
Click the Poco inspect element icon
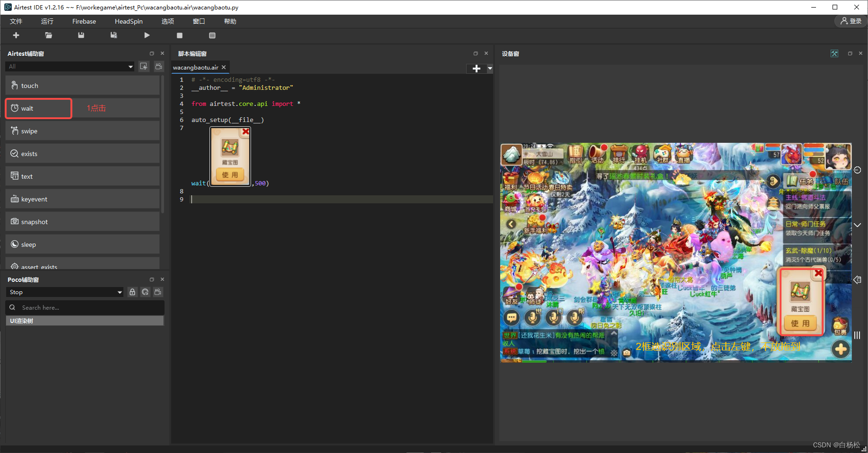tap(145, 292)
